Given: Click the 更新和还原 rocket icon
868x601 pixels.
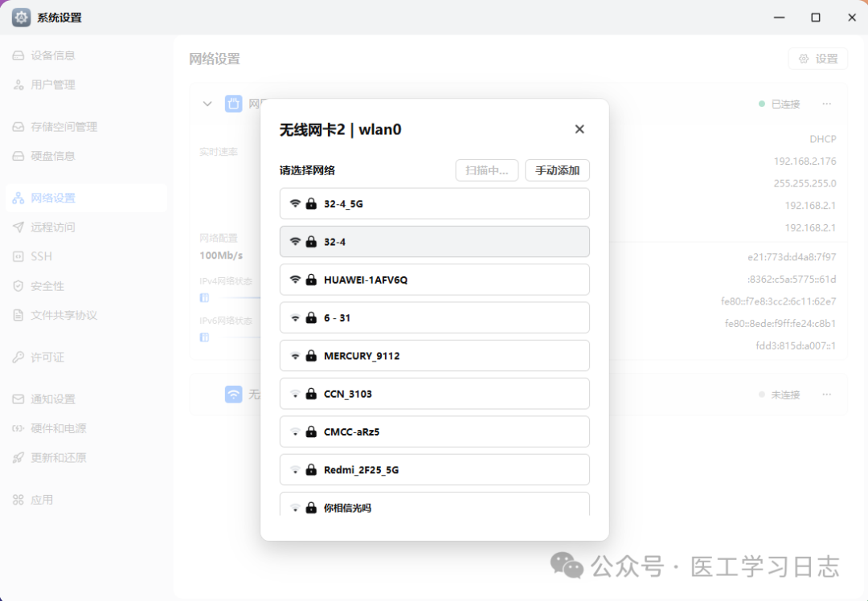Looking at the screenshot, I should (x=18, y=458).
